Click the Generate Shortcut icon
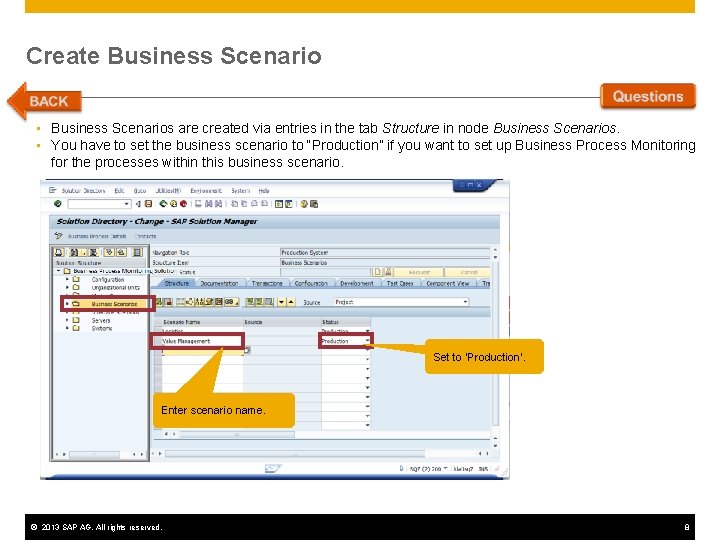 pyautogui.click(x=288, y=204)
